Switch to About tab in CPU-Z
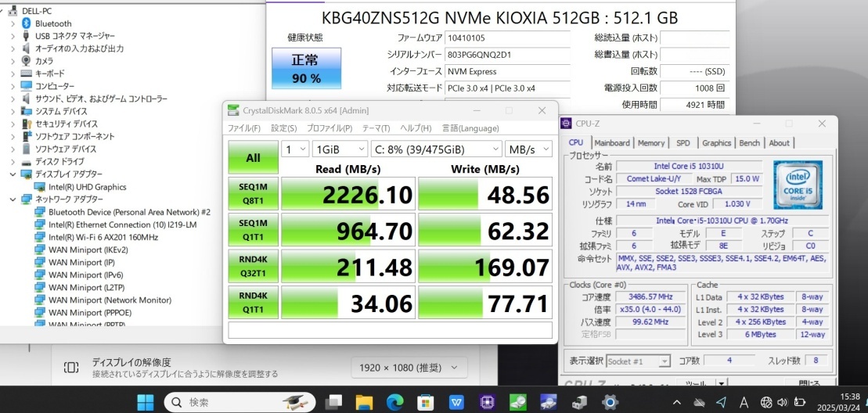Viewport: 868px width, 413px height. point(779,142)
